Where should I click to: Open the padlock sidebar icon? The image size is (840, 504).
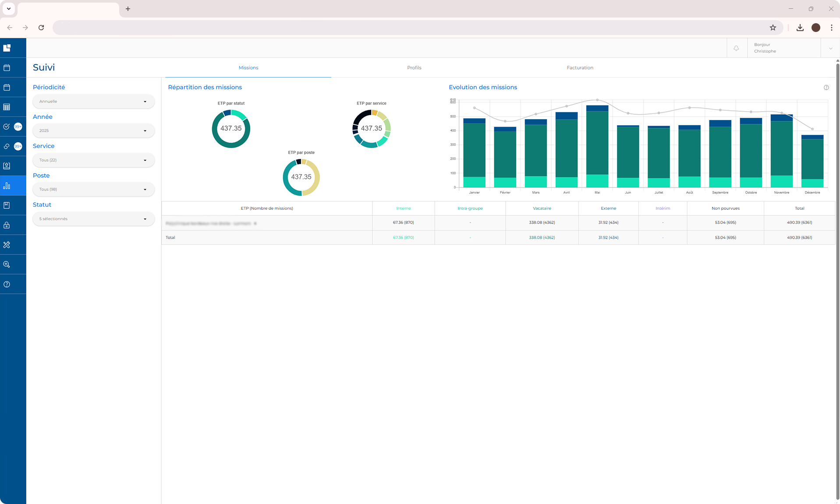click(7, 226)
